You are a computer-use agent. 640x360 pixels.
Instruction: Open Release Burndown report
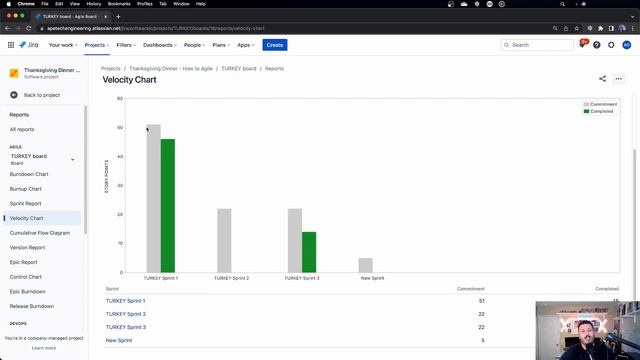tap(32, 307)
